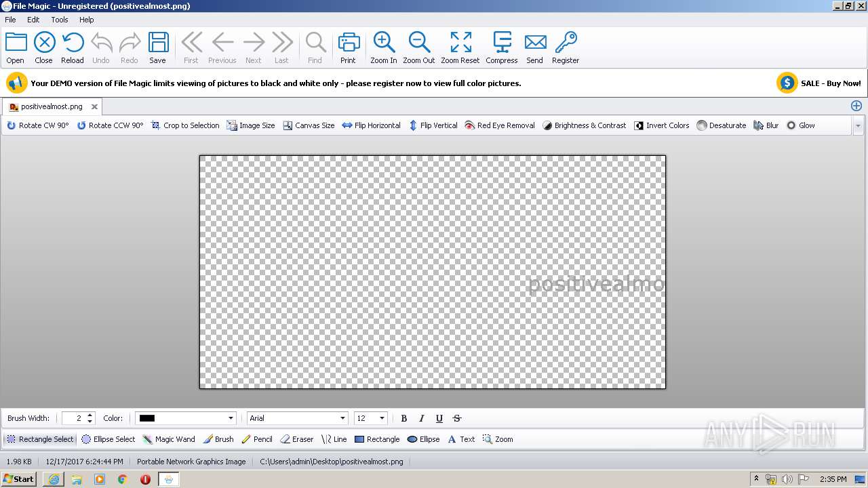Viewport: 868px width, 488px height.
Task: Choose the Pencil tool
Action: pos(257,439)
